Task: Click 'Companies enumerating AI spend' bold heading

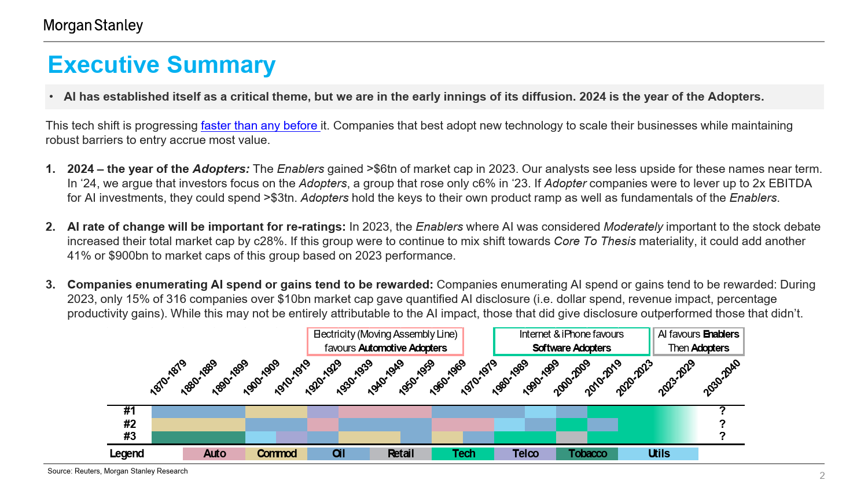Action: pos(250,284)
